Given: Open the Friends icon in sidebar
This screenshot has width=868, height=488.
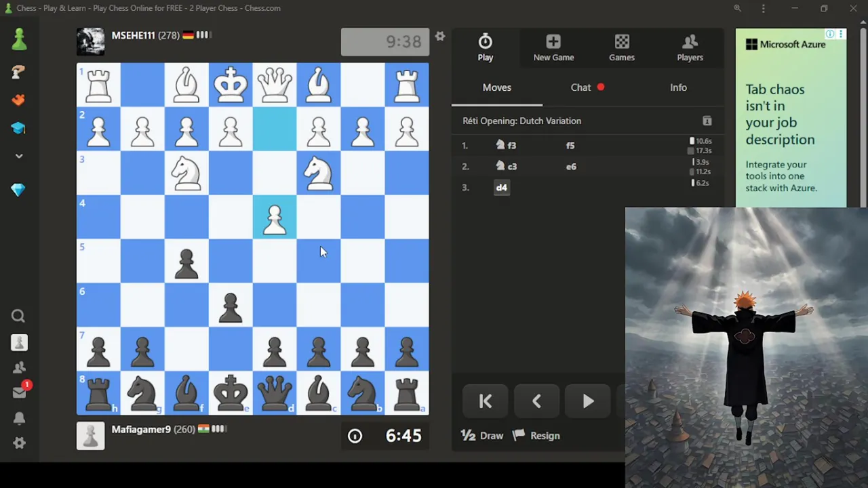Looking at the screenshot, I should (x=19, y=367).
